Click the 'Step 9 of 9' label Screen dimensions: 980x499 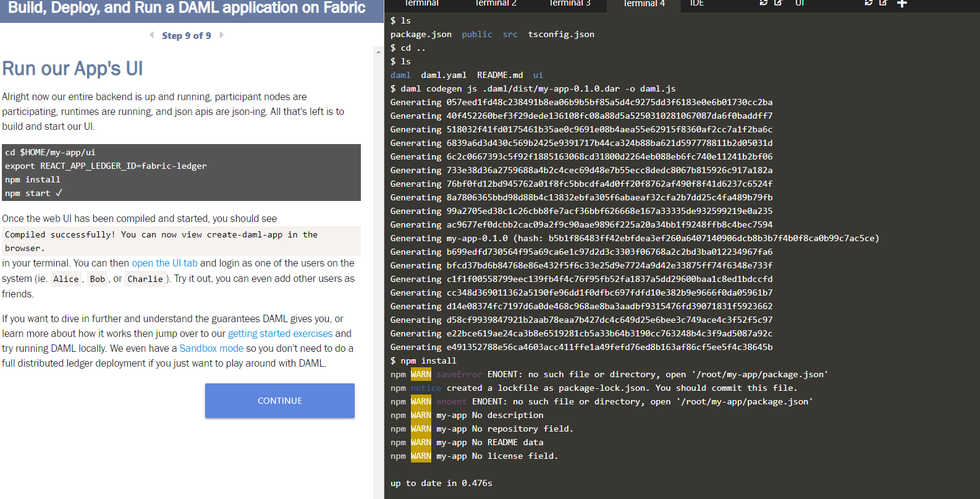[x=186, y=36]
